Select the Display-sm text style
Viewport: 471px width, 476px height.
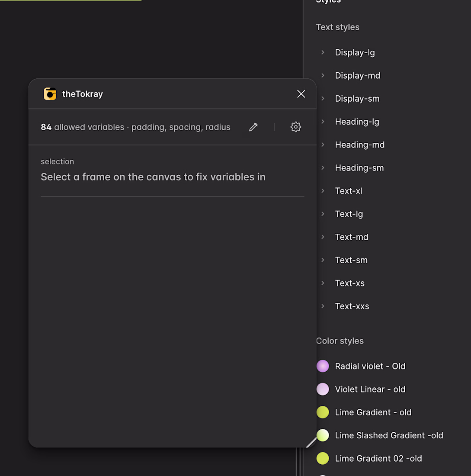[357, 99]
